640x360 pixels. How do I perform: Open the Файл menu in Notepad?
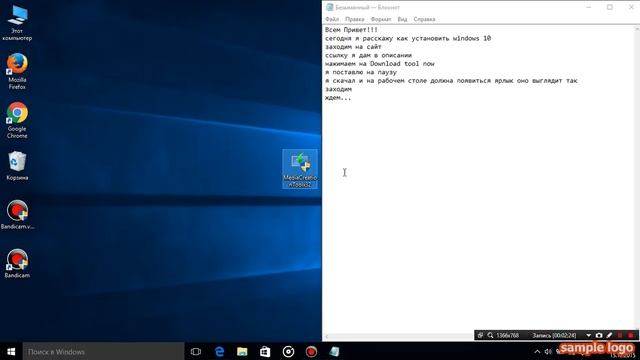(332, 19)
